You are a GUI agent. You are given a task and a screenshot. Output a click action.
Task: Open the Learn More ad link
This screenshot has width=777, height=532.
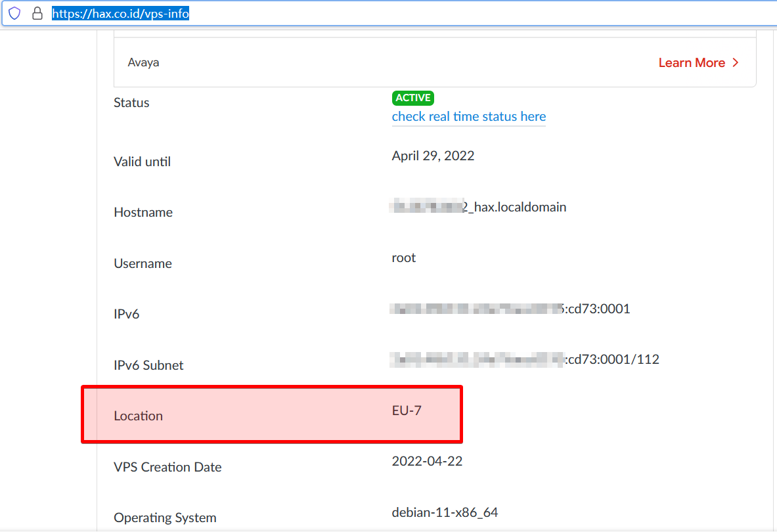tap(692, 62)
